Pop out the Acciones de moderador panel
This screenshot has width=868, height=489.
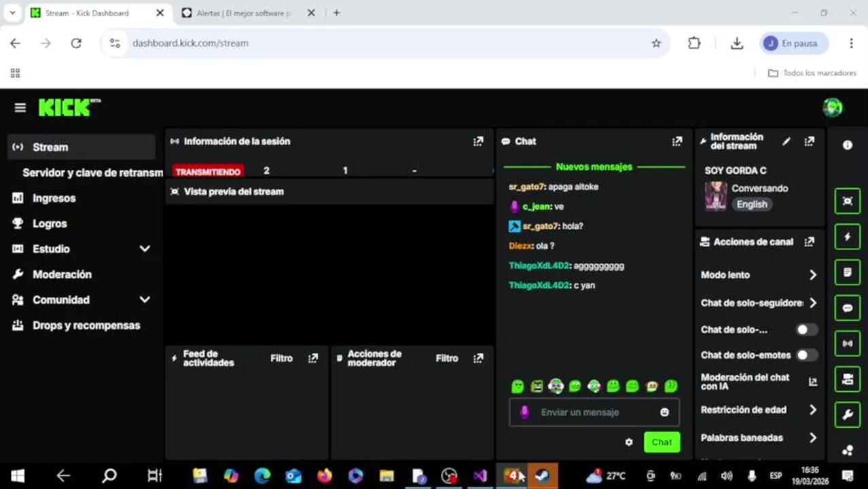tap(478, 358)
